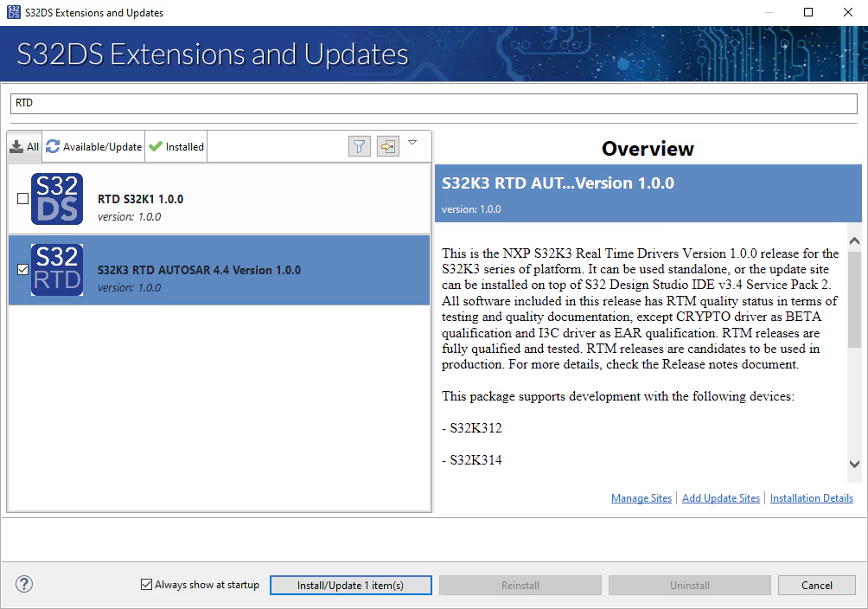868x609 pixels.
Task: Open the Installation Details link
Action: pos(812,498)
